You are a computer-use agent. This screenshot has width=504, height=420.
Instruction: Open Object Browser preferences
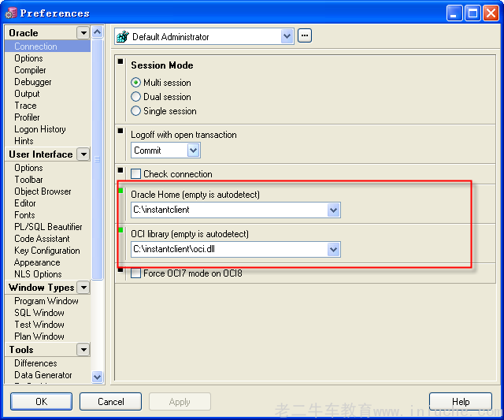pyautogui.click(x=43, y=191)
